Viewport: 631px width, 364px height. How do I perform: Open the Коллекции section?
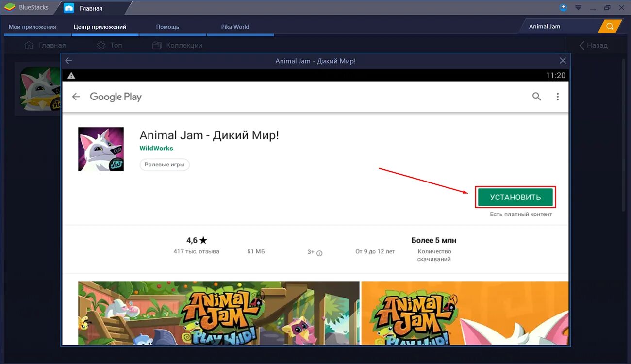click(x=177, y=45)
